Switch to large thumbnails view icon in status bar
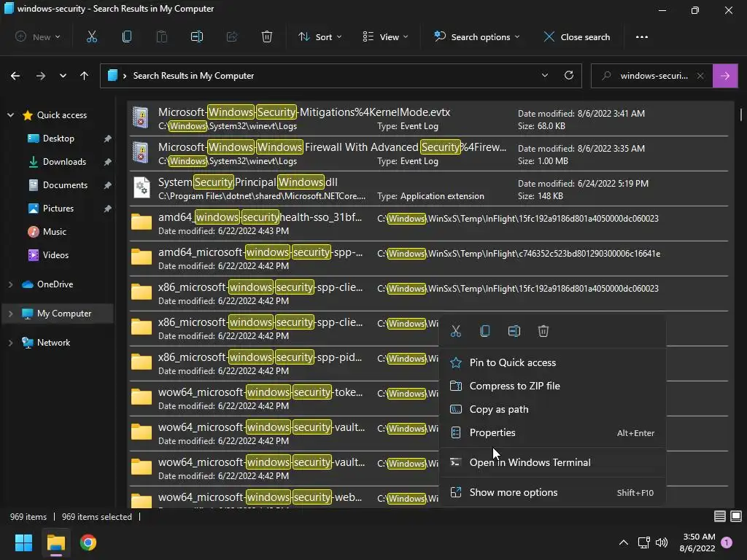Viewport: 747px width, 560px height. click(736, 516)
